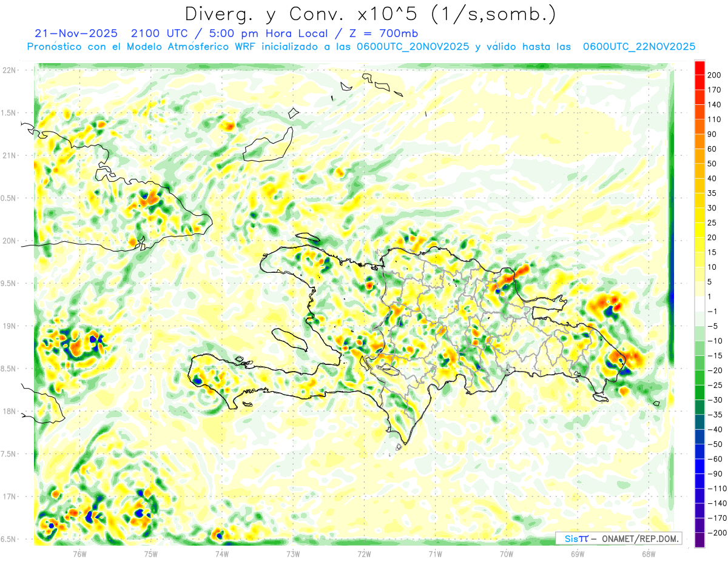The width and height of the screenshot is (728, 562).
Task: Click the colorbar value '50'
Action: [712, 164]
